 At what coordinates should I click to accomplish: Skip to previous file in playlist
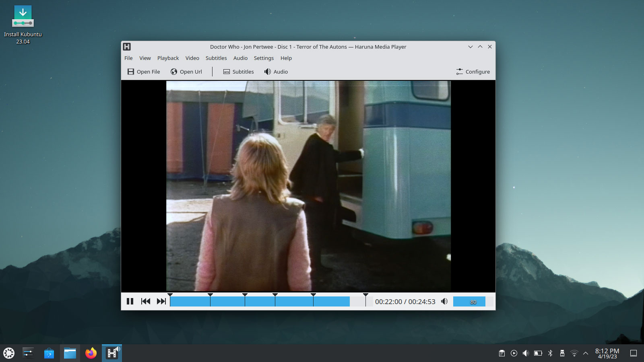point(146,301)
